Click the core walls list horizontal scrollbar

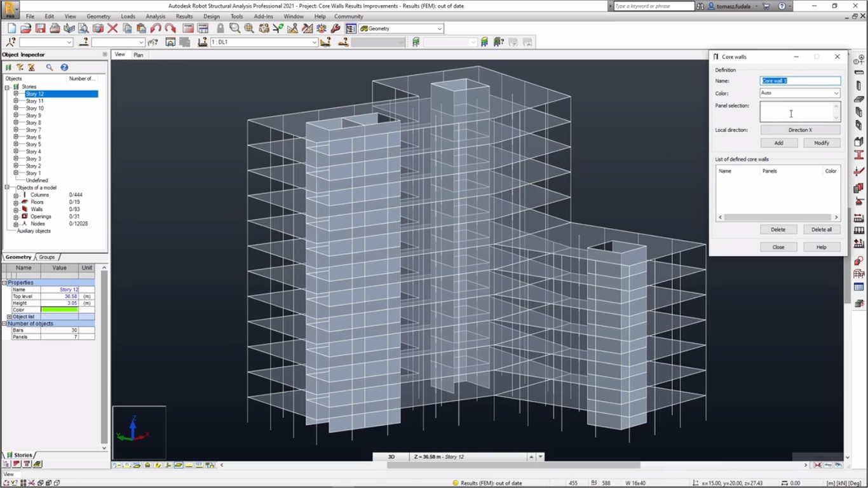click(778, 217)
